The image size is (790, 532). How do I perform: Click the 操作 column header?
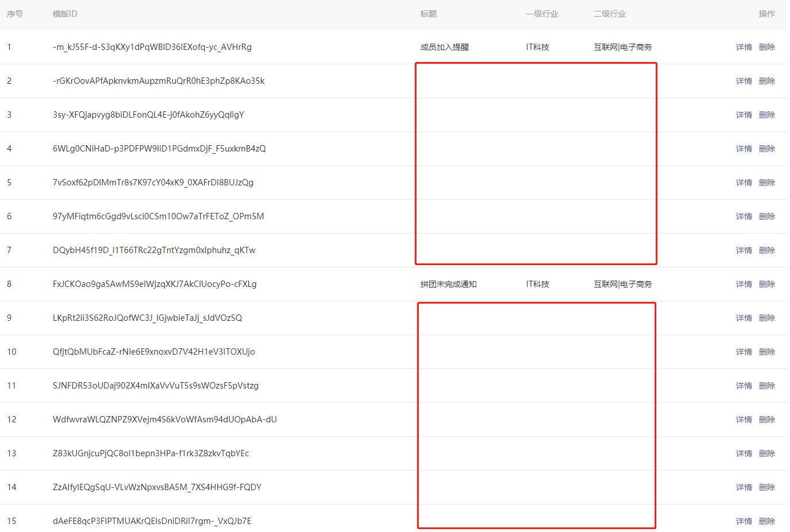click(766, 14)
